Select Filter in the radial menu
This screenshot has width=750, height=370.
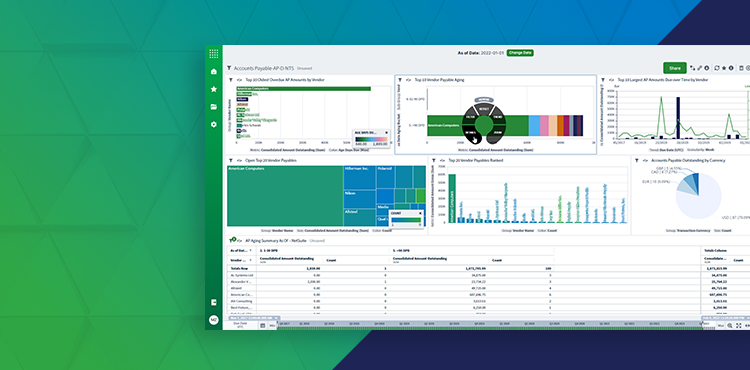470,117
